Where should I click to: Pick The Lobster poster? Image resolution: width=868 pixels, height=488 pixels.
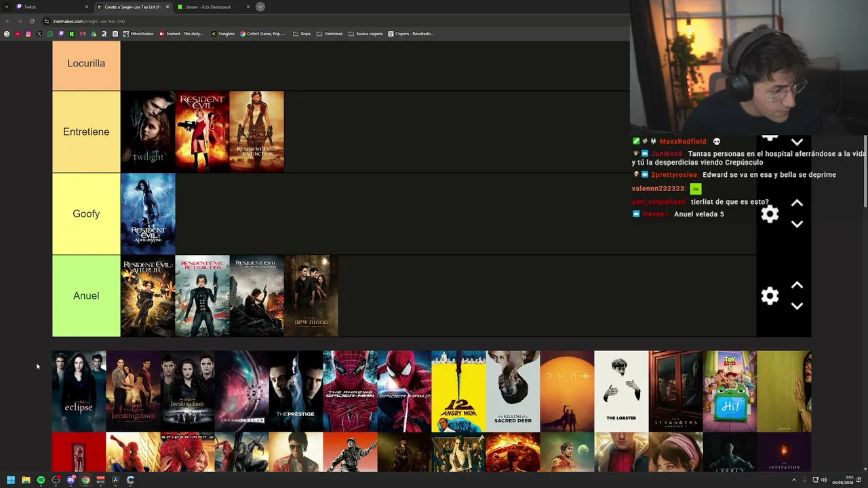point(621,391)
